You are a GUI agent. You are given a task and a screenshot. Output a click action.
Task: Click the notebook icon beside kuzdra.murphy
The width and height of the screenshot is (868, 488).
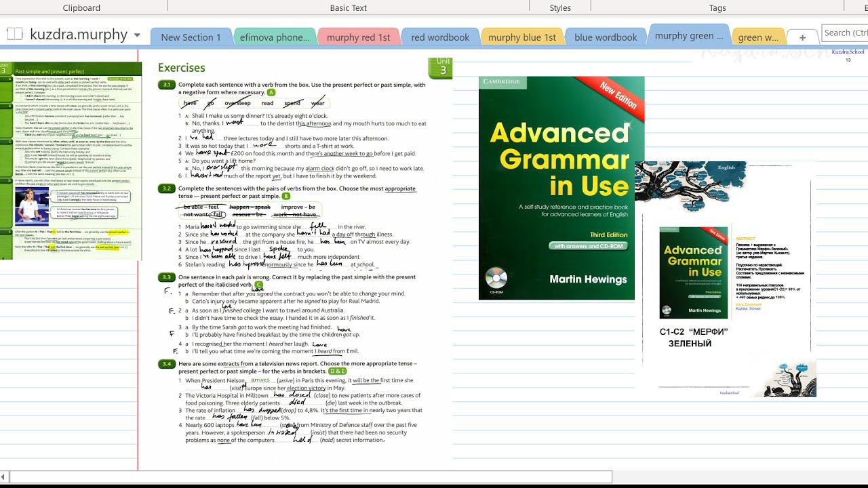(x=14, y=35)
